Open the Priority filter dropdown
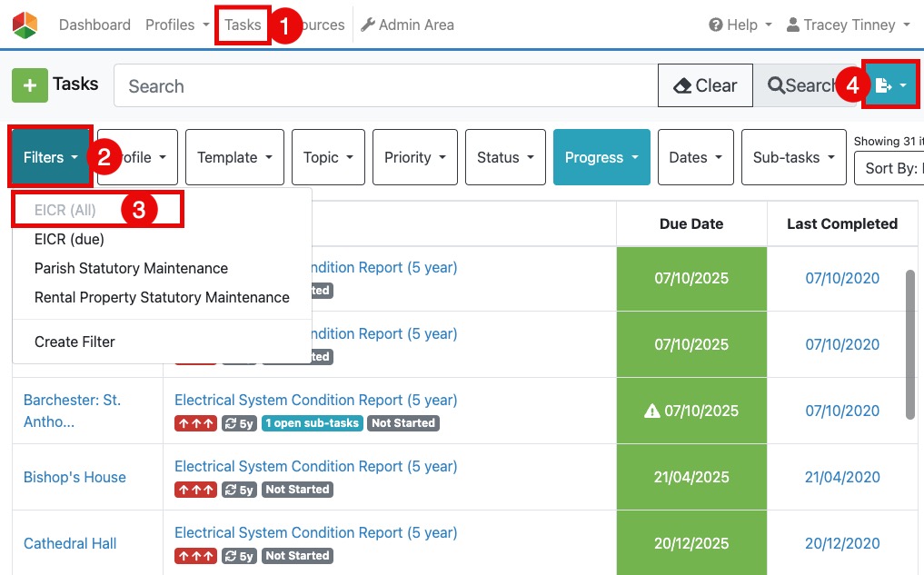Image resolution: width=924 pixels, height=575 pixels. pyautogui.click(x=414, y=157)
